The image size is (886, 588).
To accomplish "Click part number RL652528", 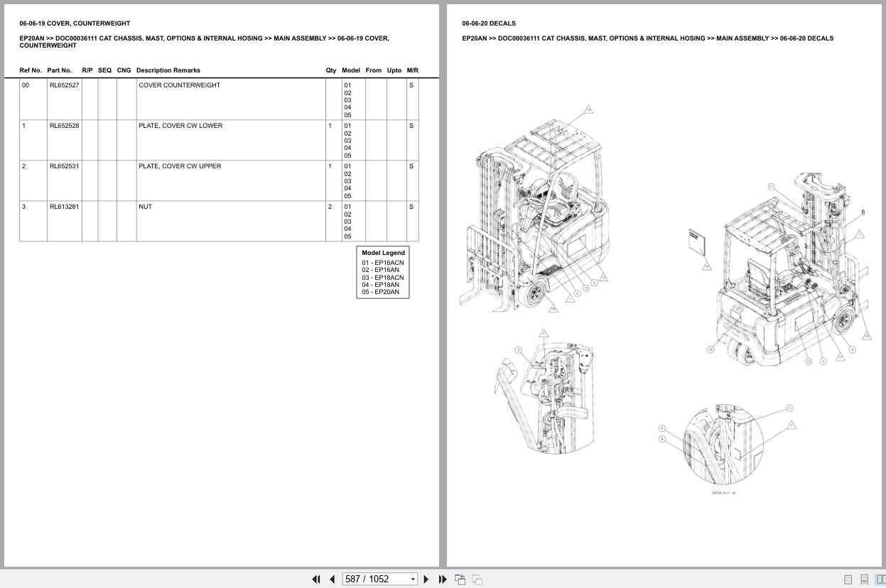I will click(64, 126).
